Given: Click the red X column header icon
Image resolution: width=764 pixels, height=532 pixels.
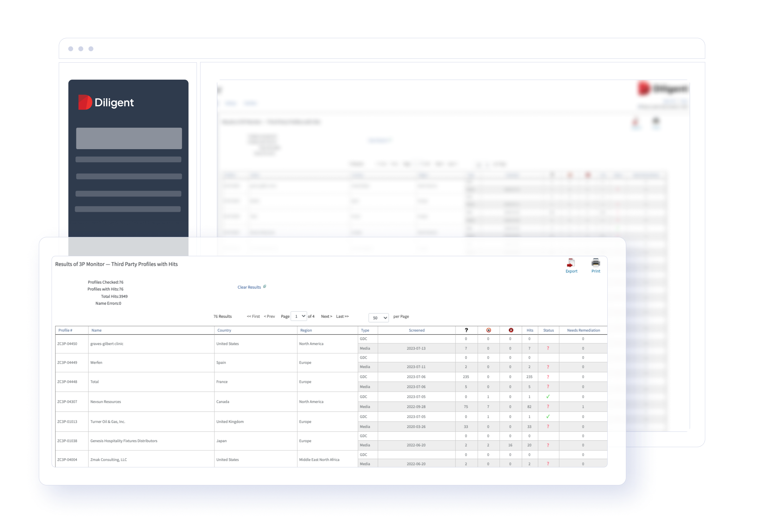Looking at the screenshot, I should coord(511,330).
